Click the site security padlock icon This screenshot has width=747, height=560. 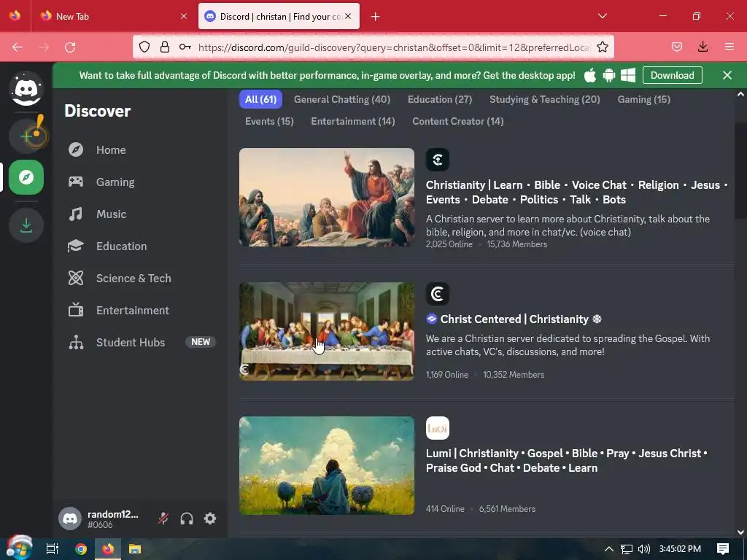point(165,47)
